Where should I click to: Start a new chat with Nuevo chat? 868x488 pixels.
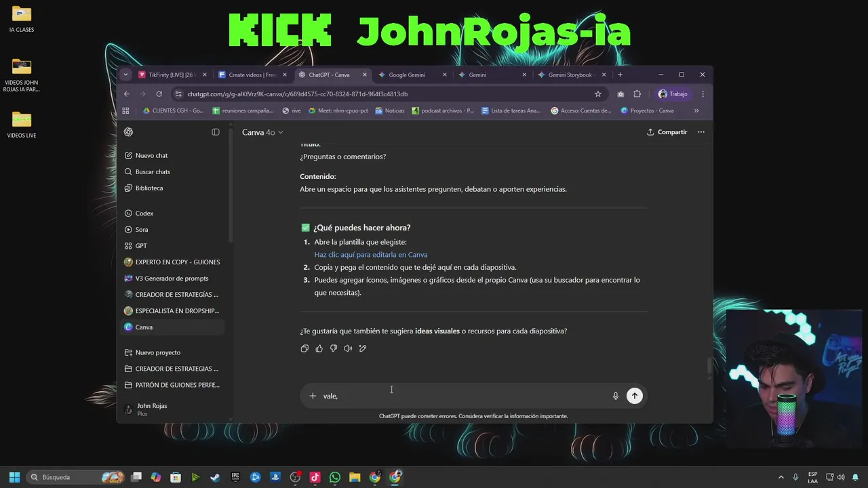click(x=151, y=155)
